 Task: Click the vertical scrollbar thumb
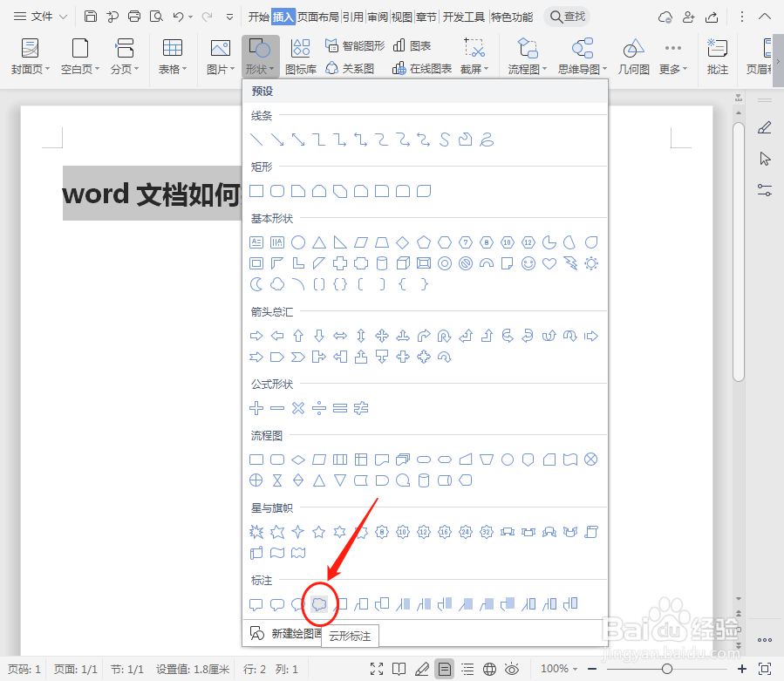point(739,251)
